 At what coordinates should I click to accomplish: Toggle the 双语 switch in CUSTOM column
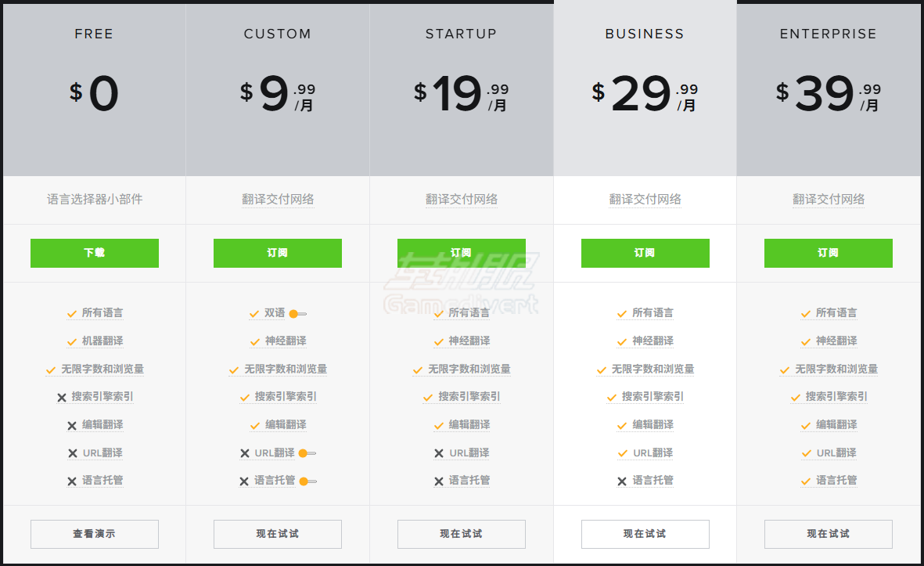tap(297, 312)
